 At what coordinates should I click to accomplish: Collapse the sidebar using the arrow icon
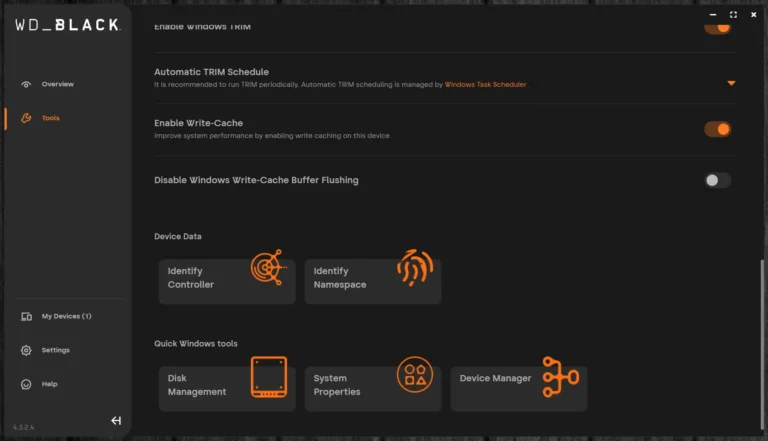(x=116, y=421)
